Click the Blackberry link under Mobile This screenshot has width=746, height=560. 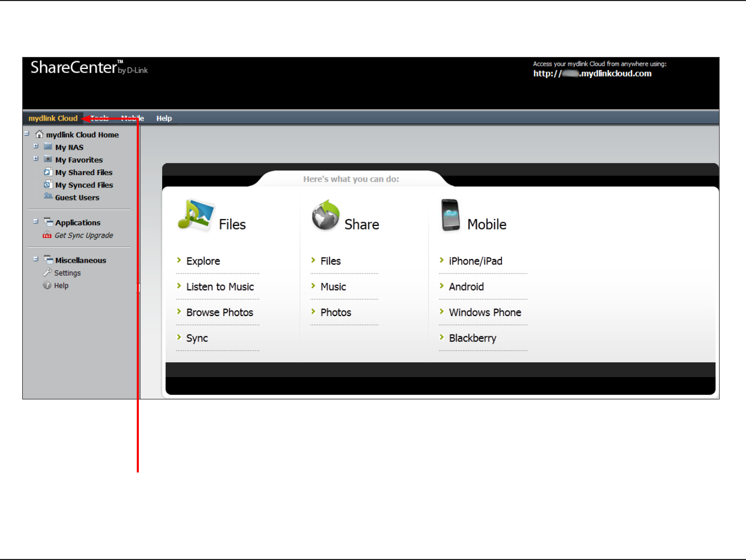(x=472, y=338)
